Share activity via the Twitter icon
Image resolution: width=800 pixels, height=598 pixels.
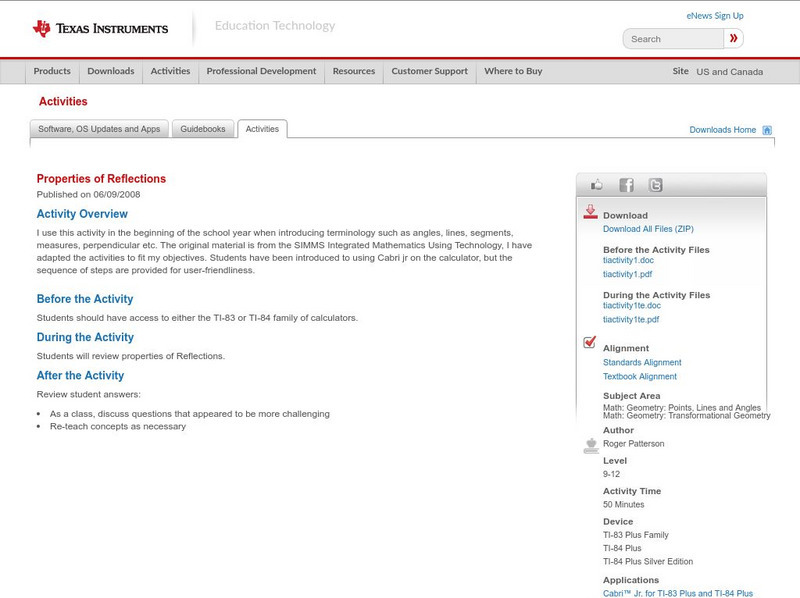[655, 185]
